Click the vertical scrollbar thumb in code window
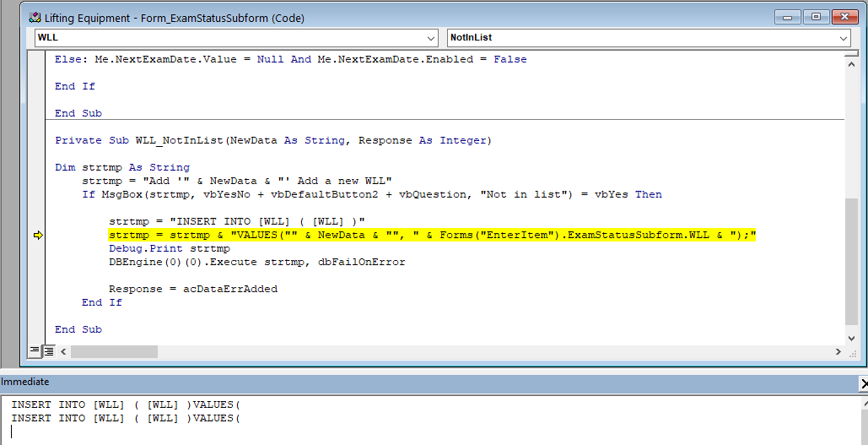868x445 pixels. coord(851,262)
